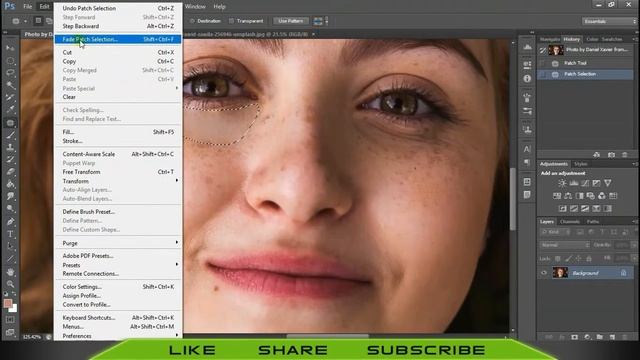Enable the Transparent checkbox
640x360 pixels.
click(231, 21)
